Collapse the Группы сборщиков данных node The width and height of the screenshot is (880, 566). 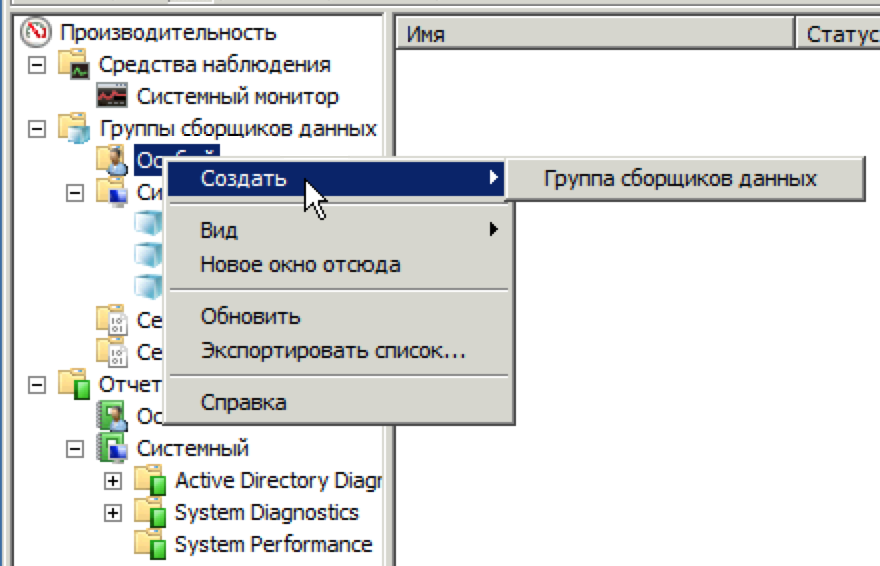pos(37,129)
